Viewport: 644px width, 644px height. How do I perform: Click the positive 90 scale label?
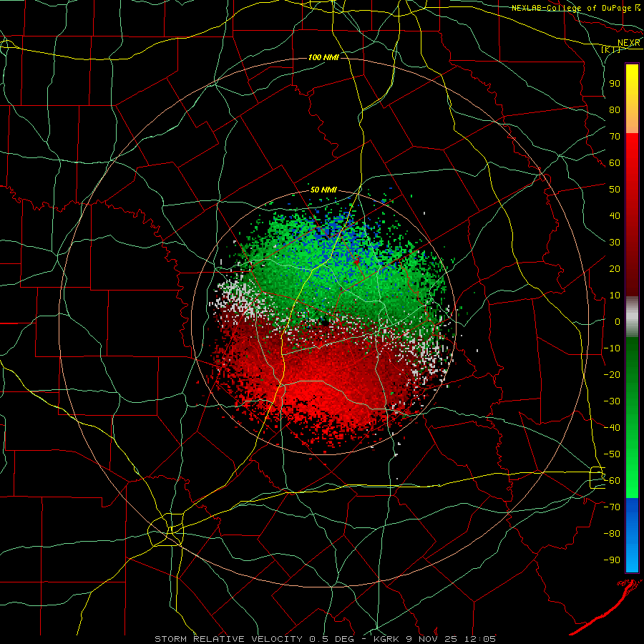(615, 84)
